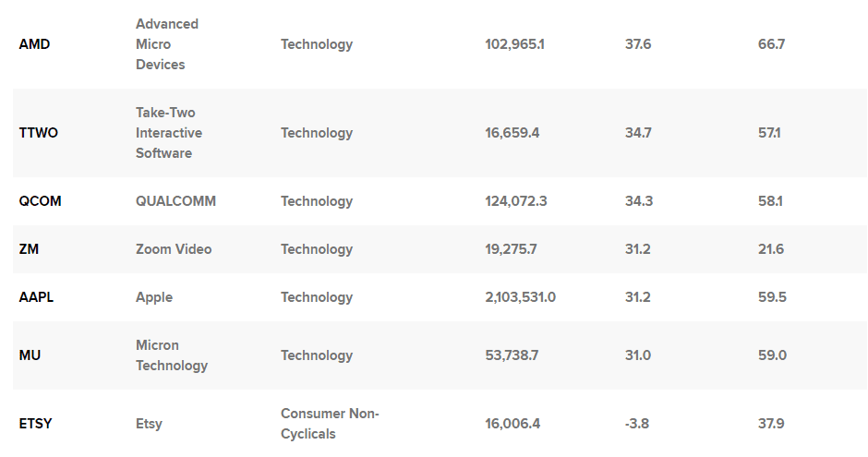Click the ETSY ticker symbol
The width and height of the screenshot is (868, 457).
pos(35,424)
